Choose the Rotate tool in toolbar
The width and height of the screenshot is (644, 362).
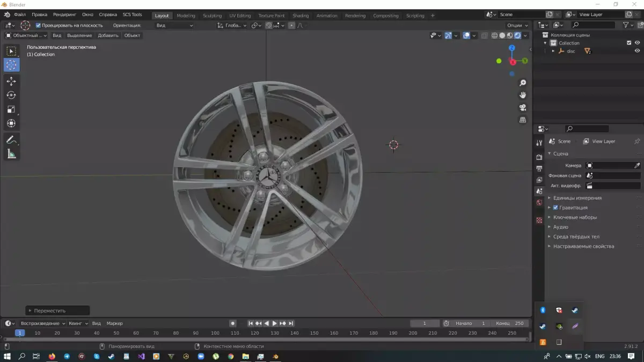click(11, 95)
